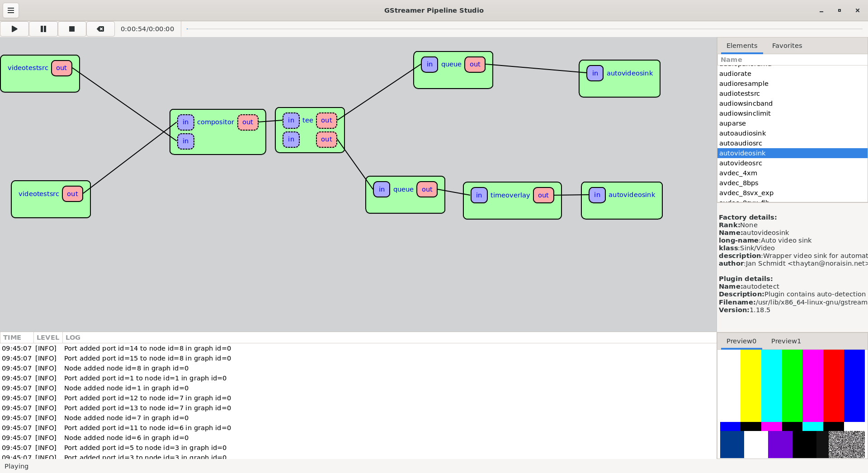Click log row 'Node added node id=6'
The height and width of the screenshot is (473, 868).
358,438
